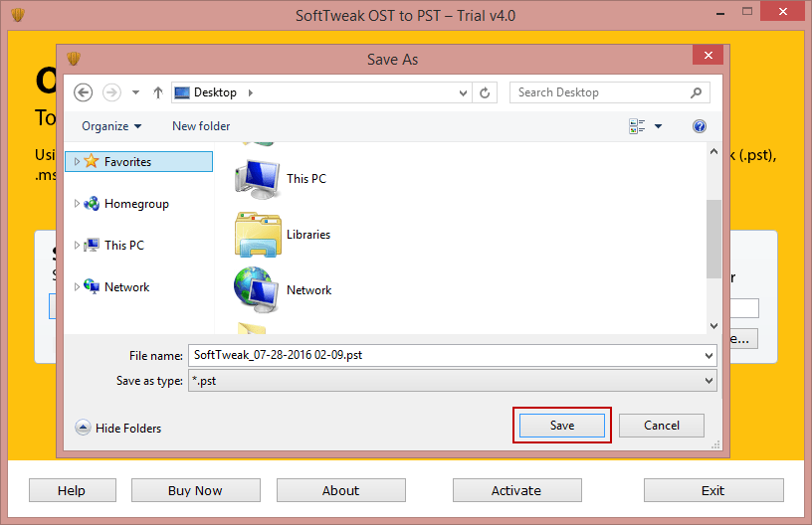Cancel the Save As dialog
This screenshot has height=525, width=812.
(662, 426)
